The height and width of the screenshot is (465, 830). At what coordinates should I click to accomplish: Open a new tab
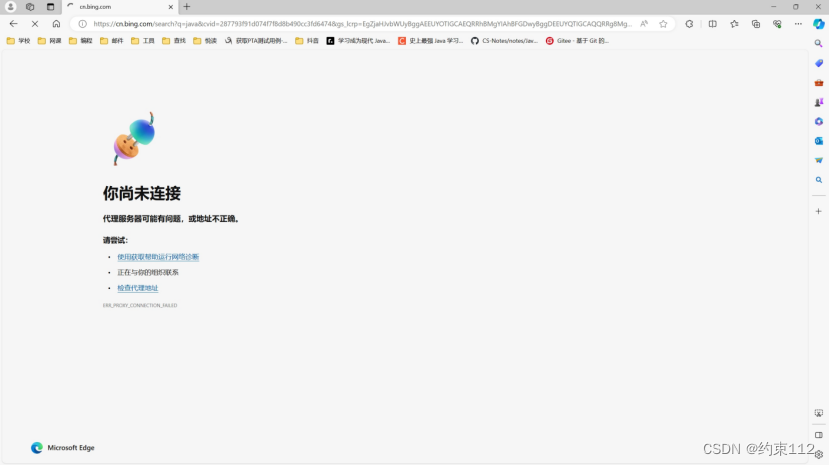coord(187,7)
